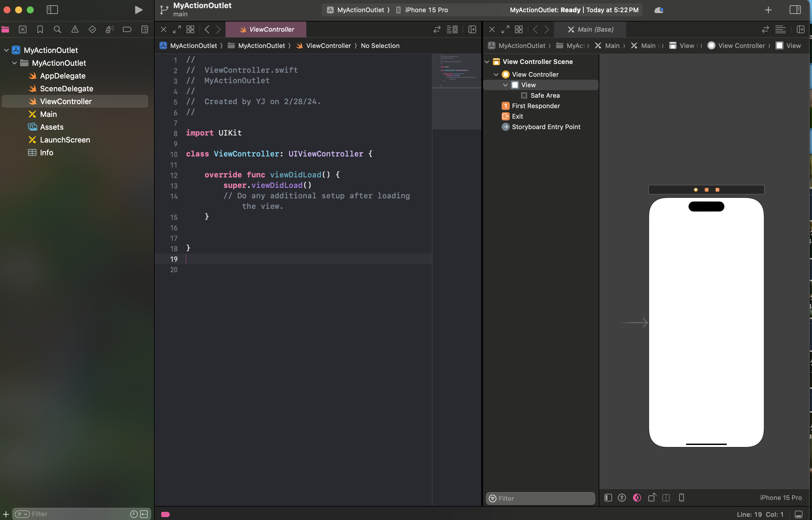Screen dimensions: 812x520
Task: Click the Add library plus button
Action: click(768, 10)
